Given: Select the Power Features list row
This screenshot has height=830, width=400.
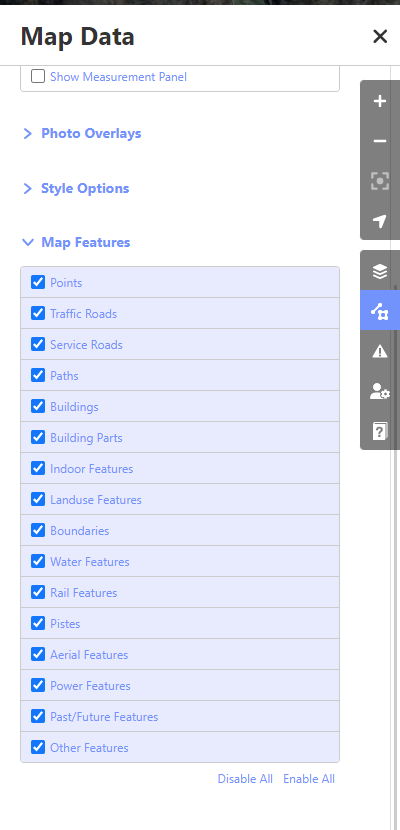Looking at the screenshot, I should click(180, 685).
